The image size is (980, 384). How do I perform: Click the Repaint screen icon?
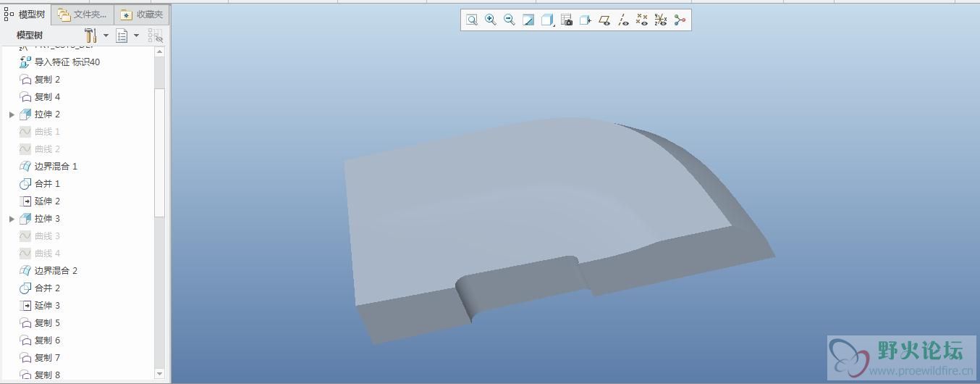click(x=528, y=20)
